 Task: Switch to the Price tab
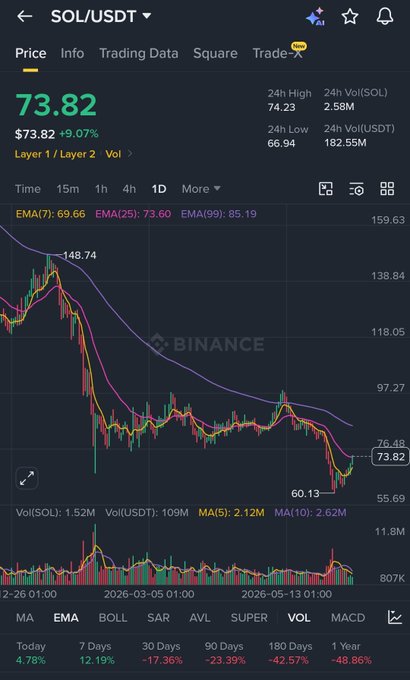click(30, 53)
